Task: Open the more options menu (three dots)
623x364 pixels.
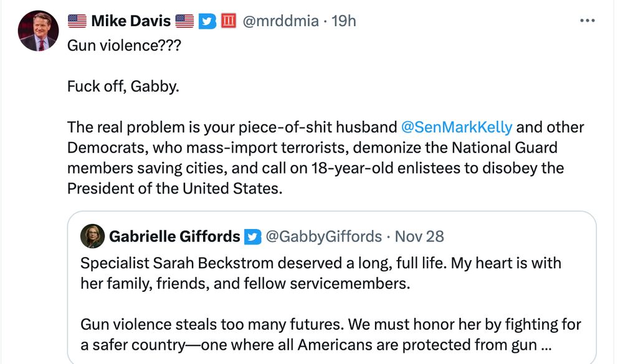Action: coord(587,21)
